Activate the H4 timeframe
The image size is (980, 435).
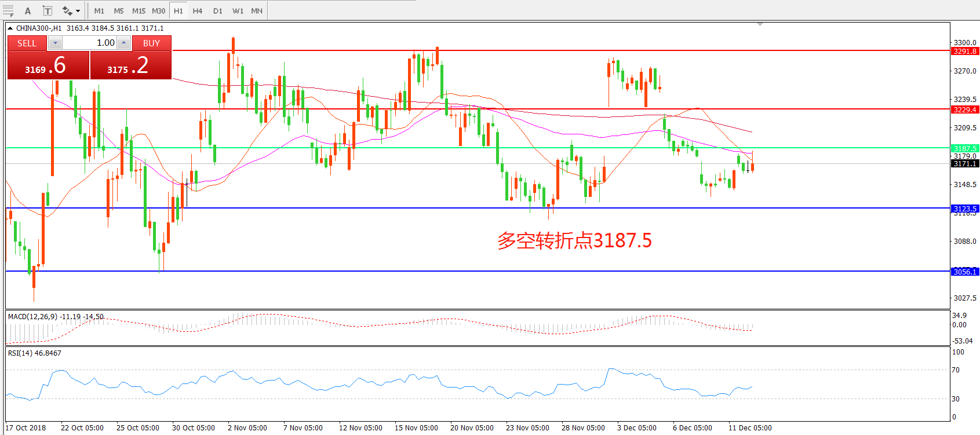(198, 10)
